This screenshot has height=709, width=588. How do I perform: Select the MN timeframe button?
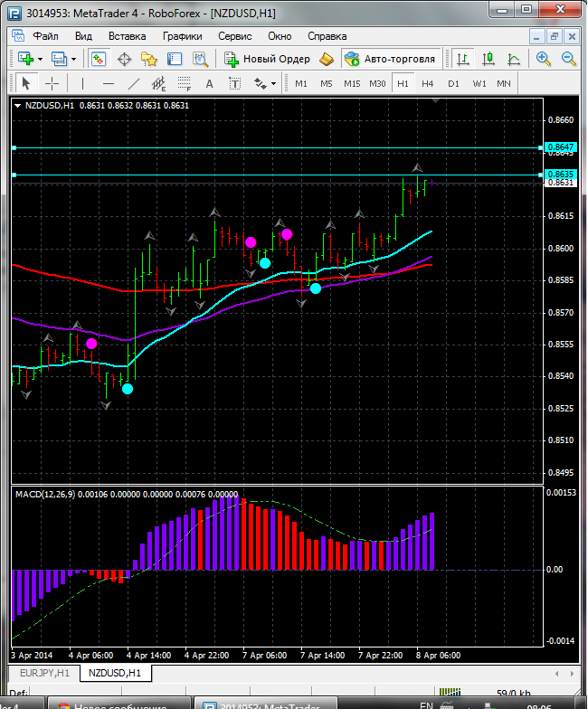[503, 83]
